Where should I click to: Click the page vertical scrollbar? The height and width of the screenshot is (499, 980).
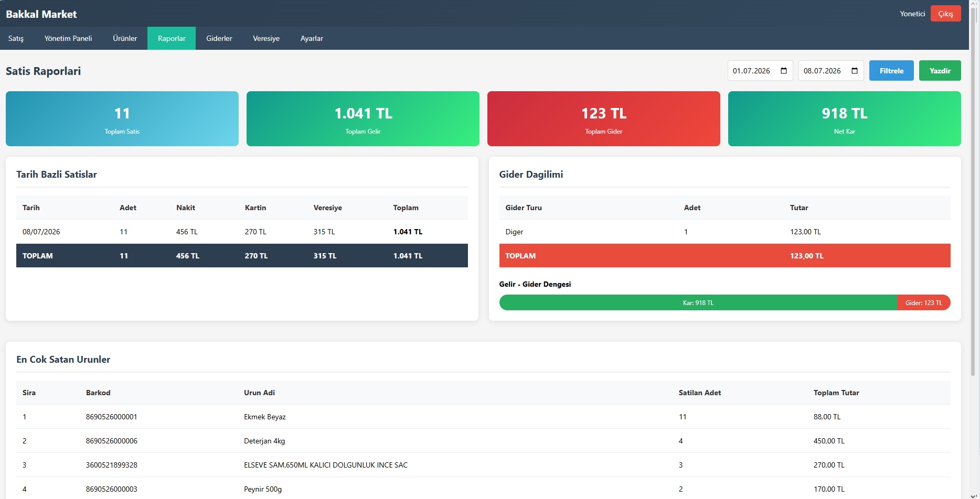click(974, 194)
